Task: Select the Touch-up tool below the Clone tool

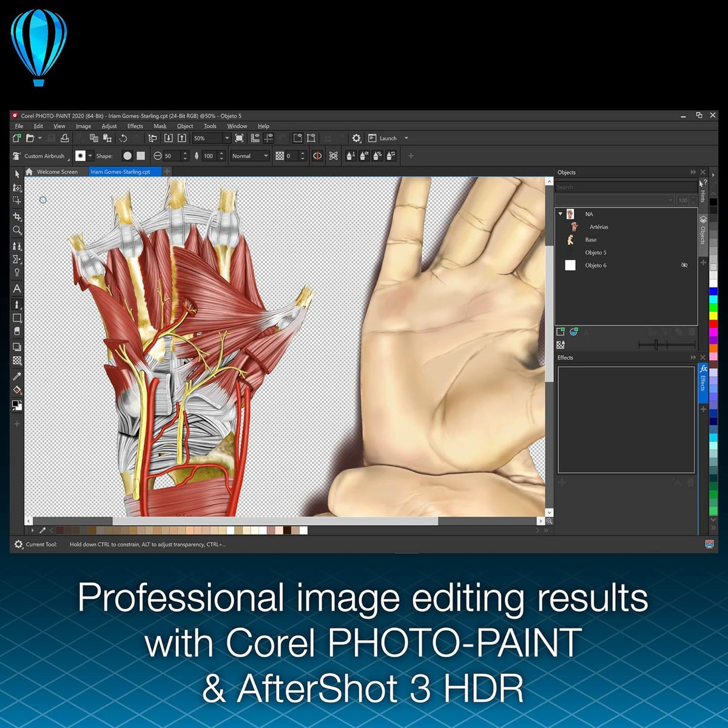Action: [17, 259]
